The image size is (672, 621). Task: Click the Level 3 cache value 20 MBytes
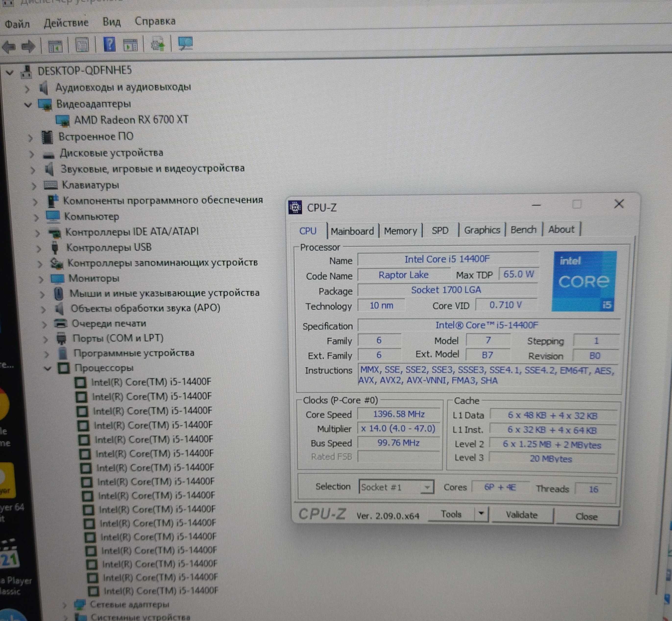coord(551,459)
